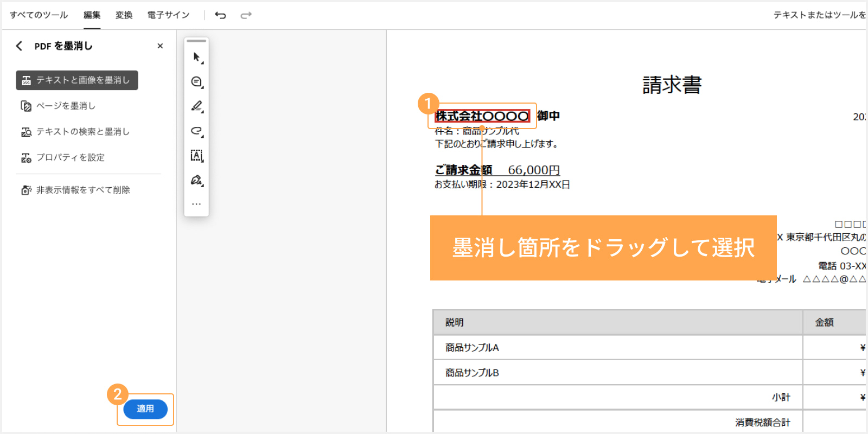
Task: Choose ページを墨消し option
Action: 58,106
